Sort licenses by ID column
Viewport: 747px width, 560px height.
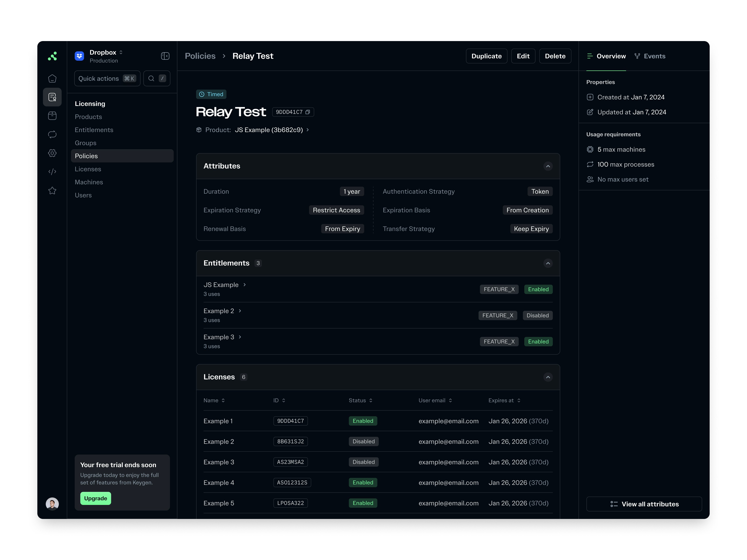[279, 400]
